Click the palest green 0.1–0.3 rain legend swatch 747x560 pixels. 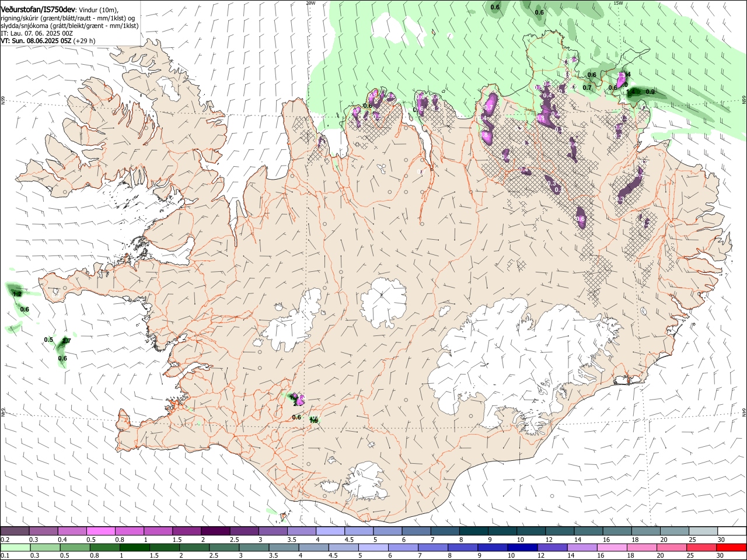15,548
